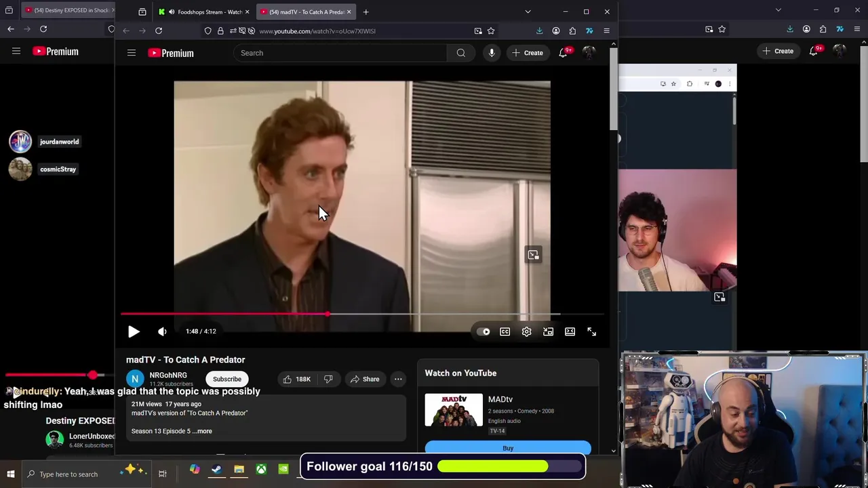
Task: Turn on closed captions (CC)
Action: coord(505,331)
